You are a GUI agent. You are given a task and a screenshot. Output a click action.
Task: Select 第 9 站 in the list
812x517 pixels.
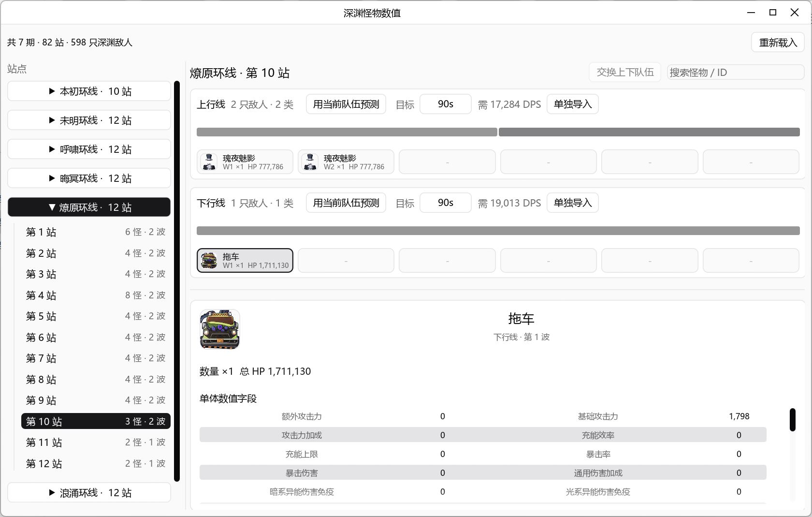click(96, 400)
